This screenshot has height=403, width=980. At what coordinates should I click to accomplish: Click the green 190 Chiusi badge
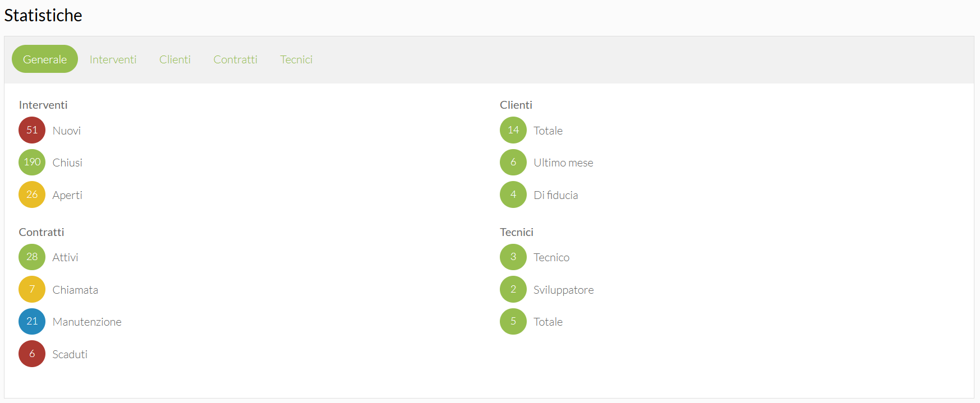[32, 162]
